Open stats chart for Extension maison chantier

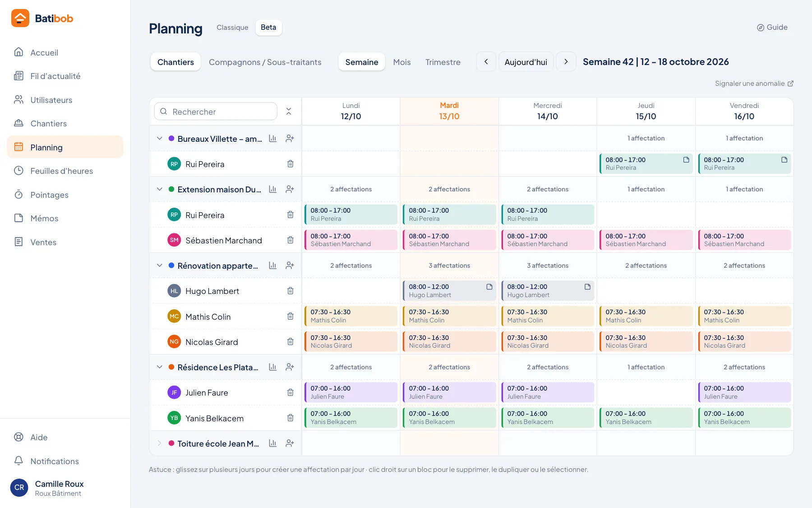coord(272,189)
